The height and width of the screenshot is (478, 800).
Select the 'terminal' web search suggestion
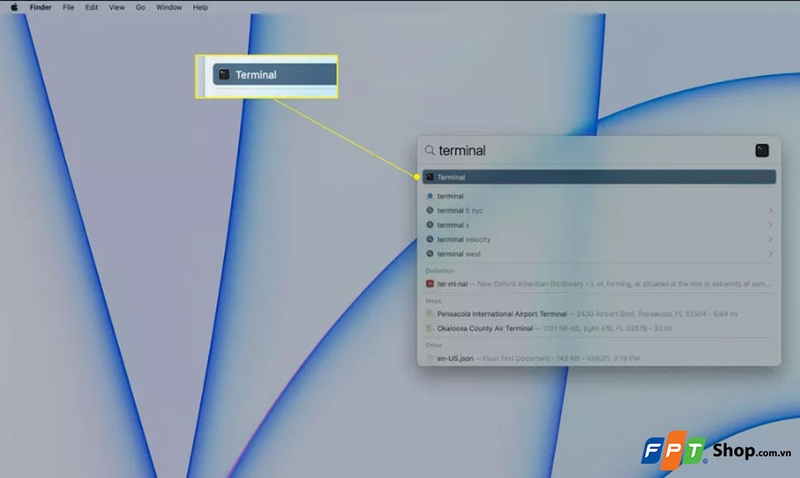click(599, 196)
